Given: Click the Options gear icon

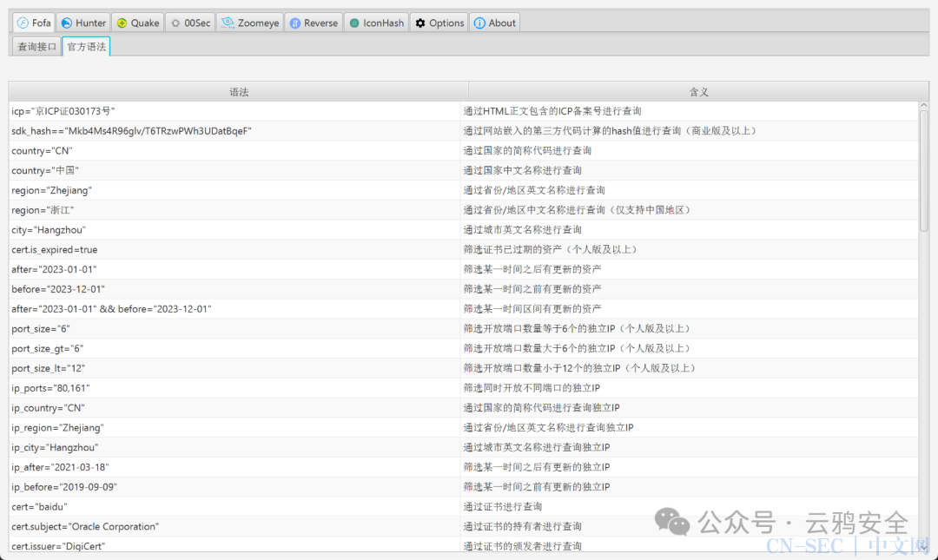Looking at the screenshot, I should point(420,23).
